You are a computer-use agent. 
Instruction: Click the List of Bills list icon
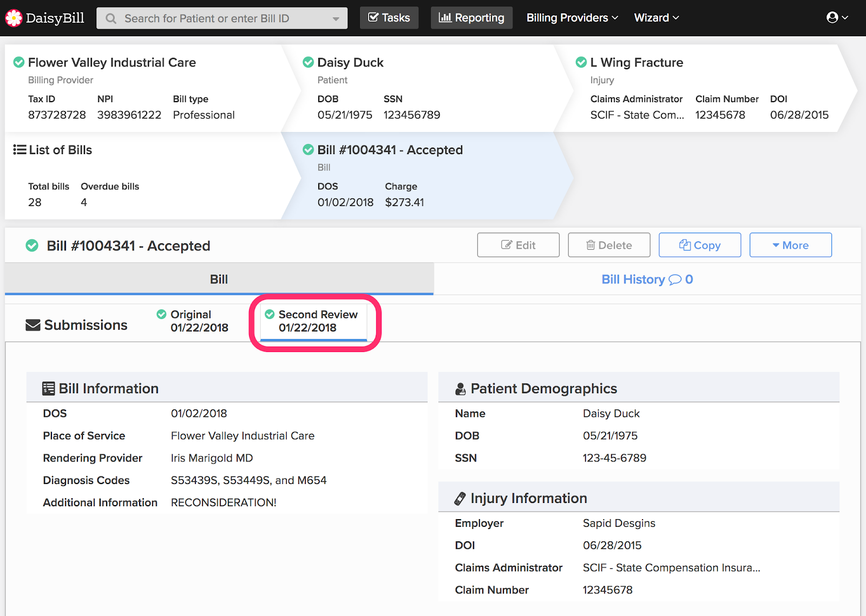19,150
